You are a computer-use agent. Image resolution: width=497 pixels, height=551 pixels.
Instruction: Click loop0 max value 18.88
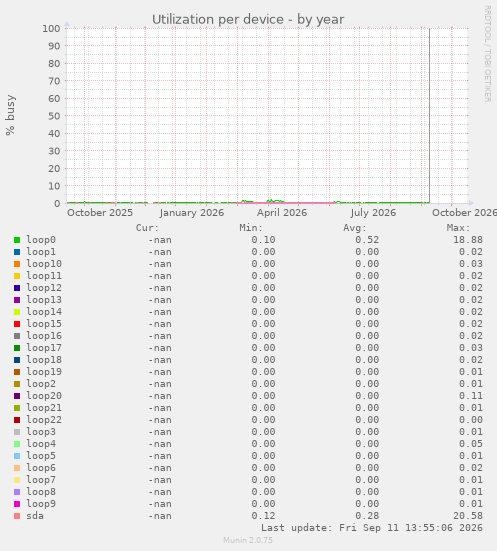point(468,240)
